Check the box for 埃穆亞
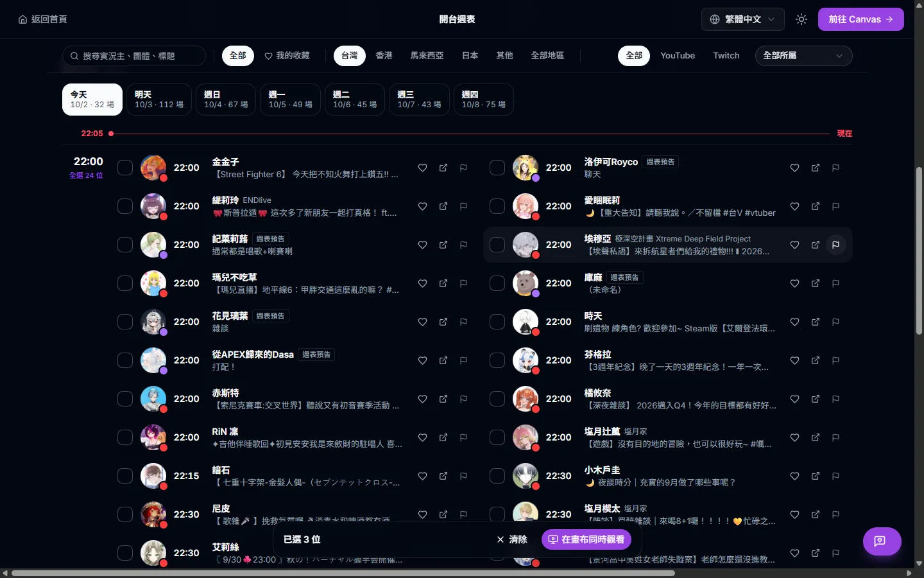 coord(497,245)
